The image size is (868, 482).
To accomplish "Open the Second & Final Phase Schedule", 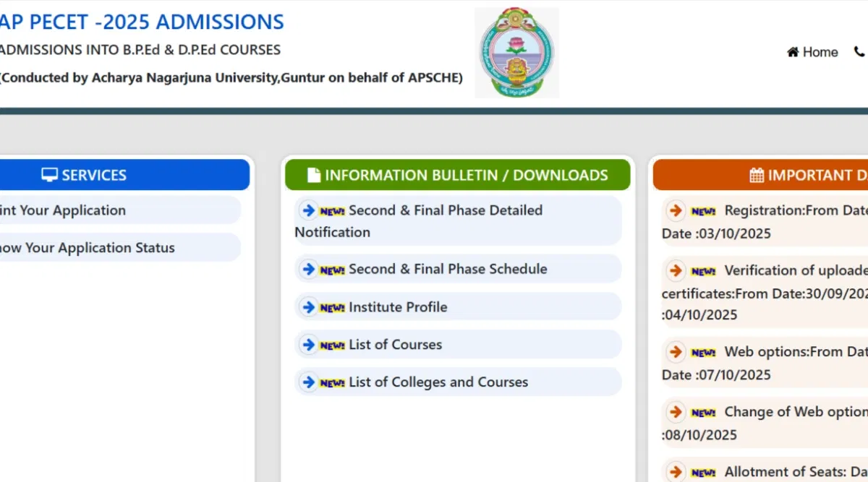I will pyautogui.click(x=447, y=269).
